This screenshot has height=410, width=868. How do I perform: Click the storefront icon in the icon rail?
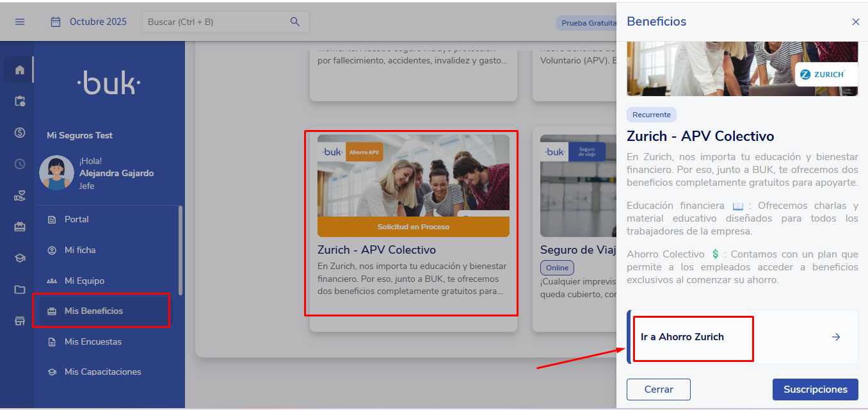tap(20, 321)
